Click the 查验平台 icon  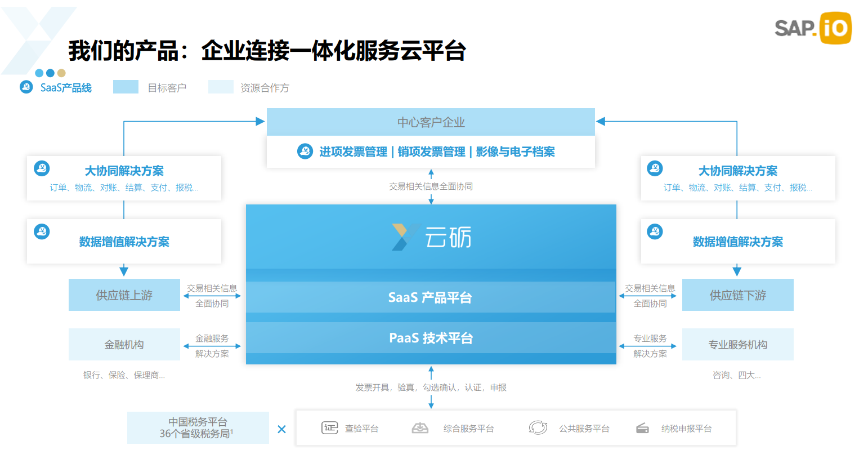330,428
